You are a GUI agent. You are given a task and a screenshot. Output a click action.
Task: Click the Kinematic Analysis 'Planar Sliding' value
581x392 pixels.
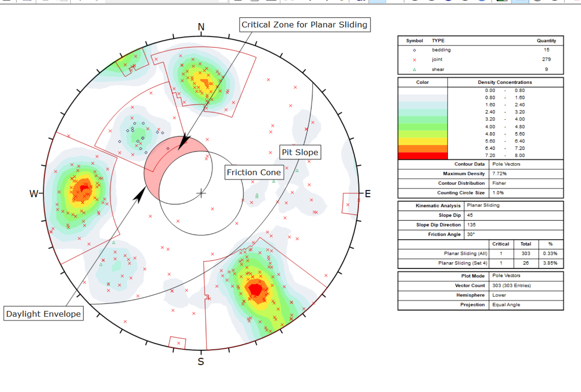483,205
